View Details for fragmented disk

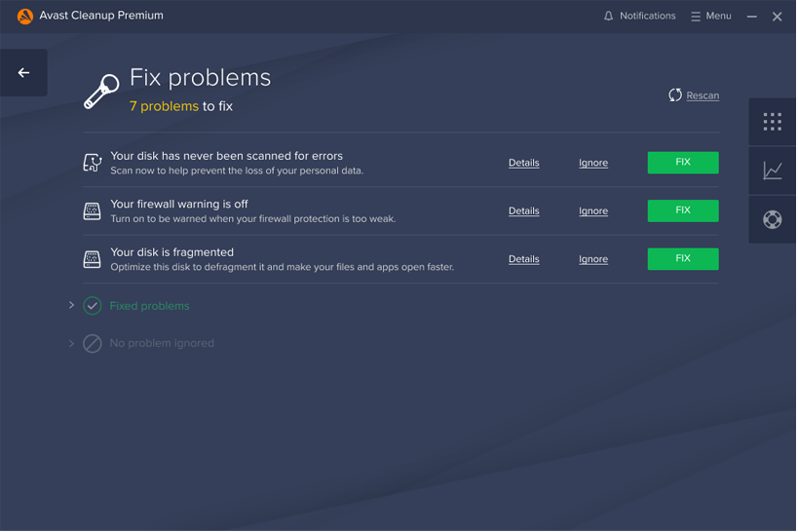[x=523, y=259]
